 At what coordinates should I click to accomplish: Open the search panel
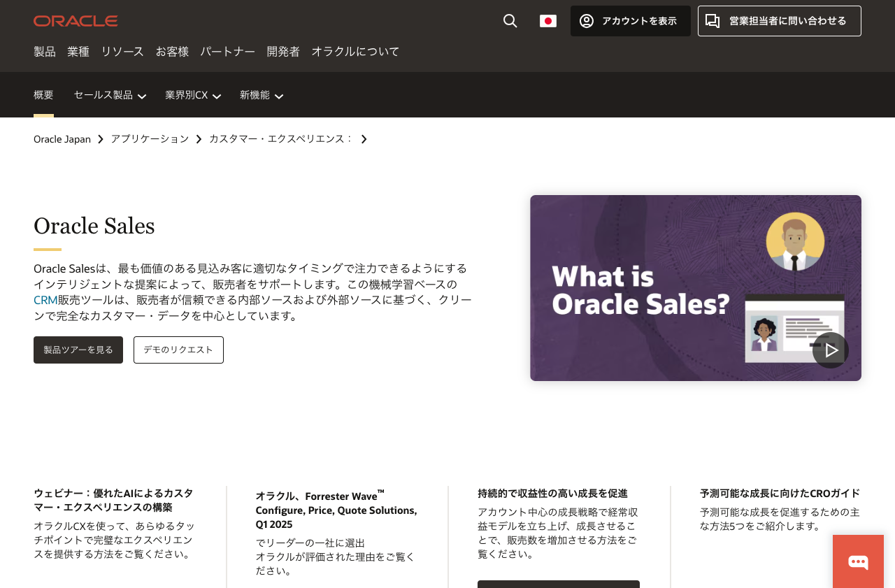point(509,20)
